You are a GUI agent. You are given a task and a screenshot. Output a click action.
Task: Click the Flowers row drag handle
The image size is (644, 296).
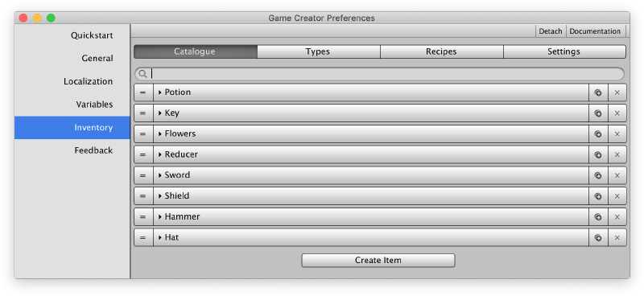coord(143,134)
